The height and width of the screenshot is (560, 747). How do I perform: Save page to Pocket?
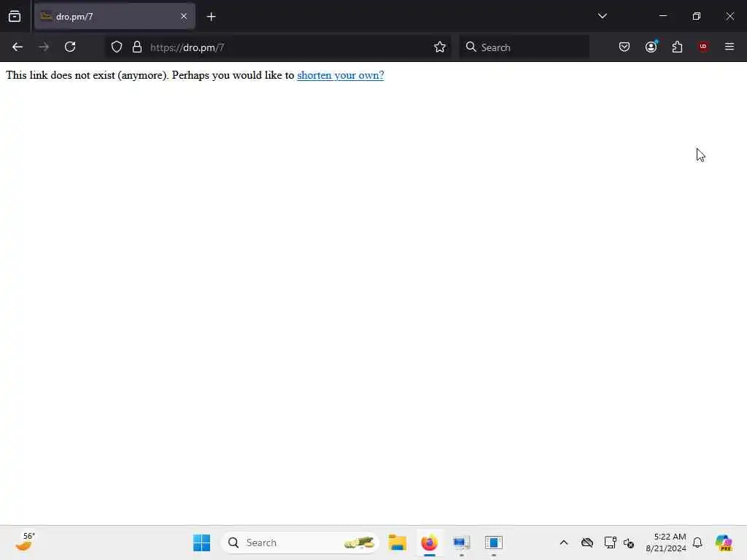point(624,47)
